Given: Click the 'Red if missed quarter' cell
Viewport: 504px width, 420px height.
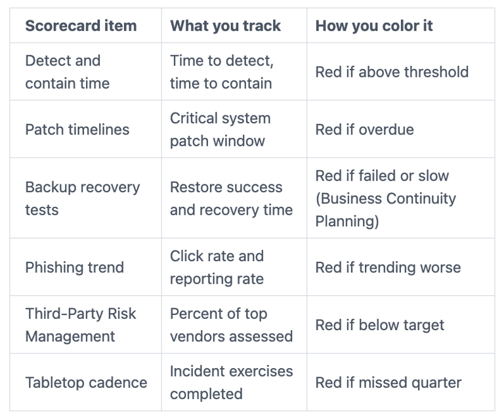Looking at the screenshot, I should click(388, 383).
